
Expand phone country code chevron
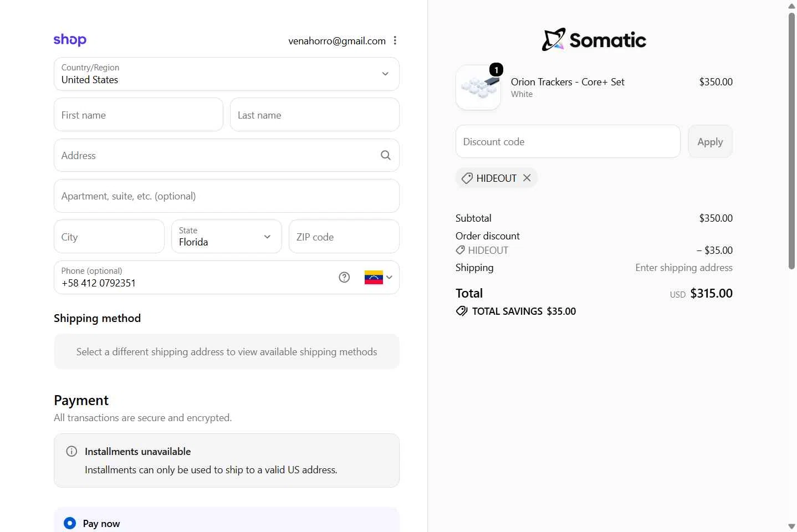[x=389, y=277]
